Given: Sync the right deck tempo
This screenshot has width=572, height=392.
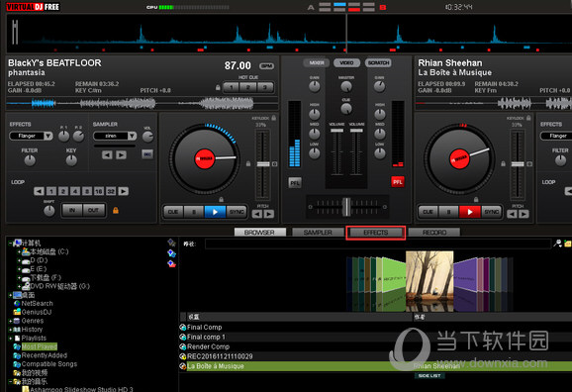Looking at the screenshot, I should [491, 212].
